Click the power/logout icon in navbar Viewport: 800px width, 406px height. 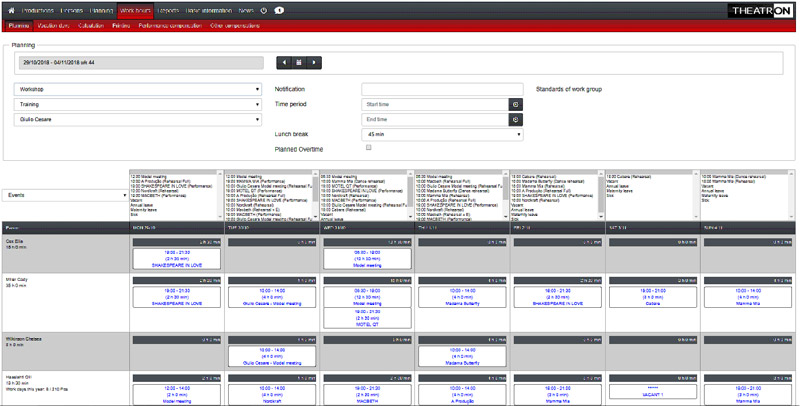[x=263, y=10]
